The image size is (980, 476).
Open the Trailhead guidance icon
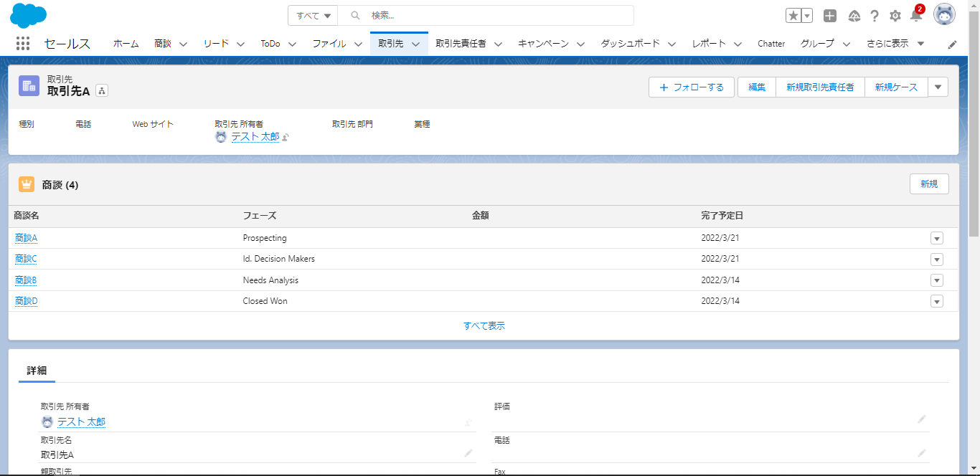coord(854,16)
